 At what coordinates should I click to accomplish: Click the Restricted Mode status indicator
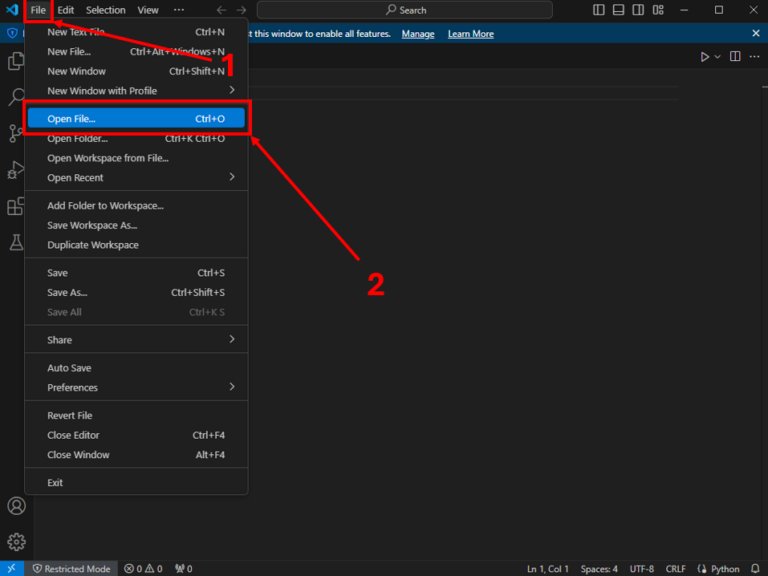(x=70, y=568)
